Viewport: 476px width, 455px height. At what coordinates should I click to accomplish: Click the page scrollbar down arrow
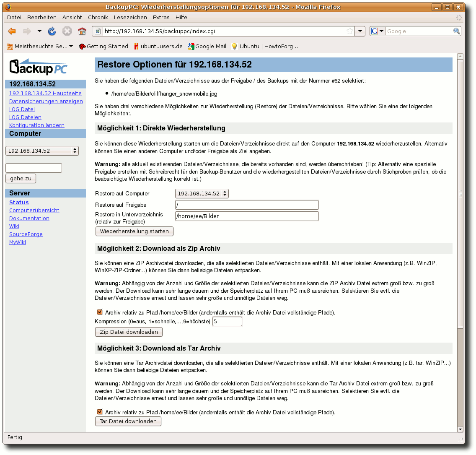(460, 429)
